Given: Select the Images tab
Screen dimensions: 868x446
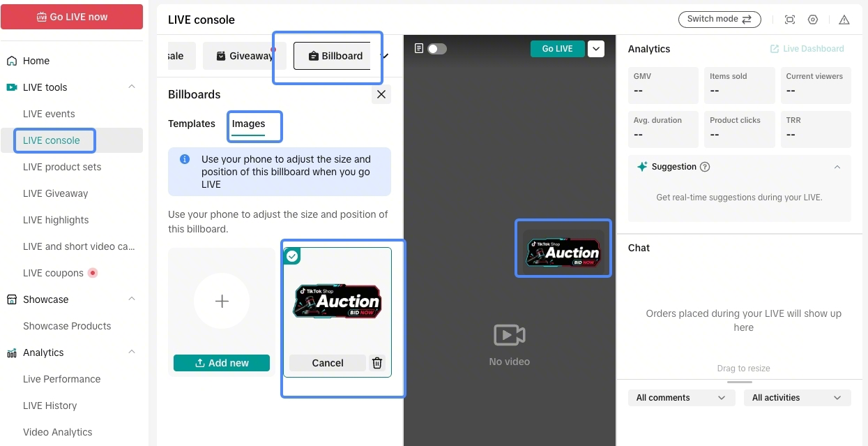Looking at the screenshot, I should [249, 124].
